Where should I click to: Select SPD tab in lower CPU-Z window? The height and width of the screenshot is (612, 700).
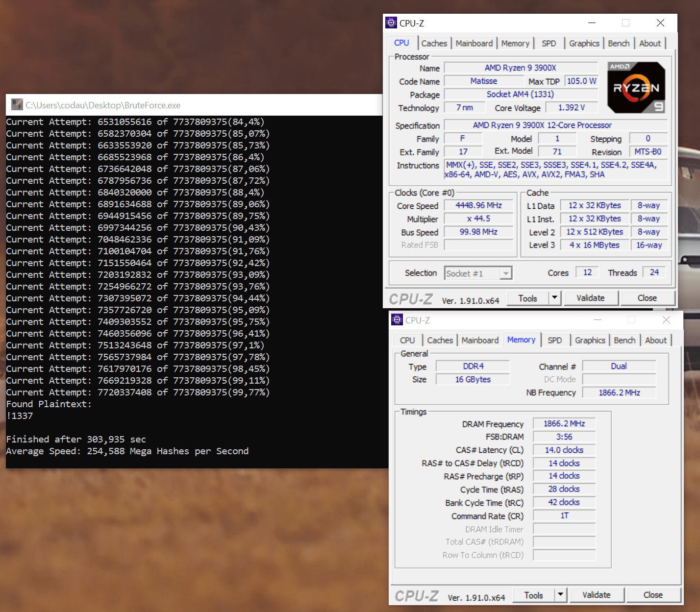pyautogui.click(x=555, y=340)
